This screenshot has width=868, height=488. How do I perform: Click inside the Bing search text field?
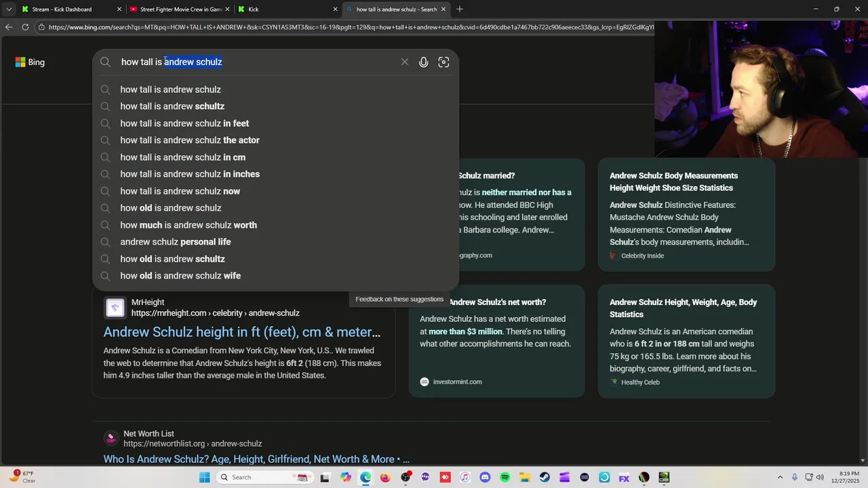pos(258,62)
